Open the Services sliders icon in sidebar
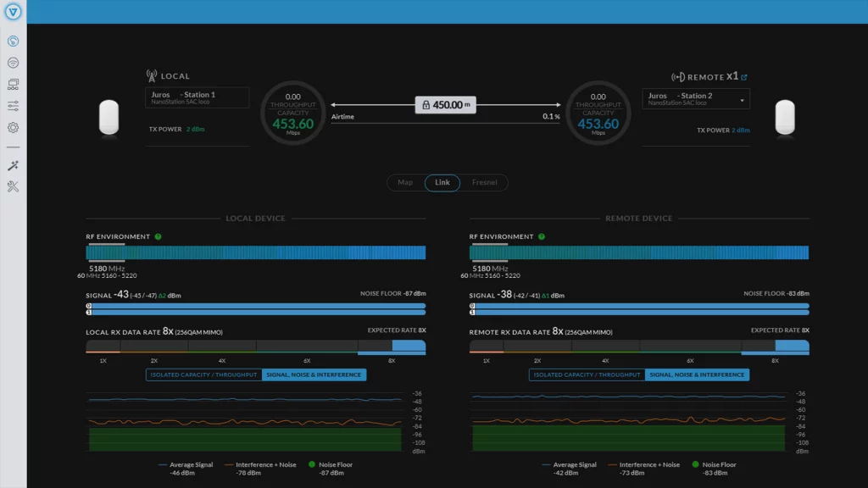Viewport: 868px width, 488px height. coord(13,106)
